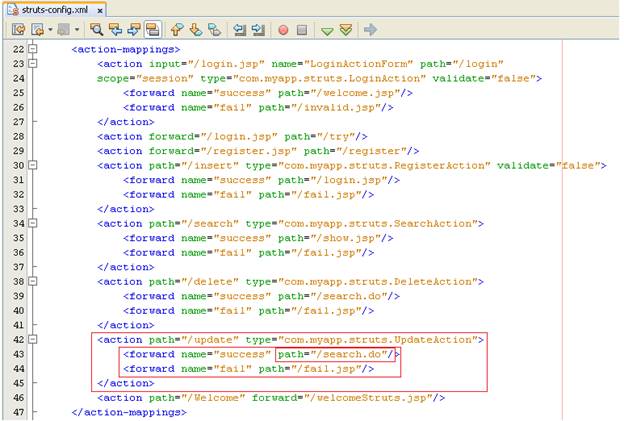Click the Find Selection magnifier icon

[x=96, y=29]
